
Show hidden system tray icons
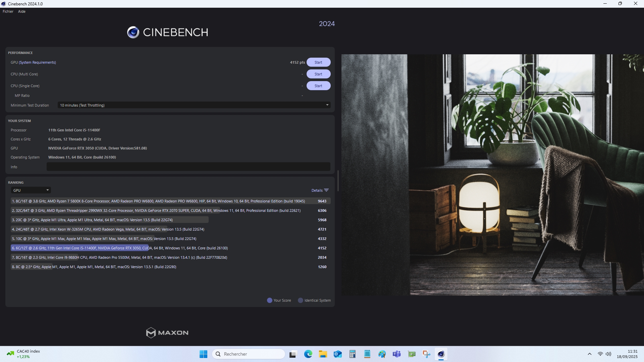(589, 354)
